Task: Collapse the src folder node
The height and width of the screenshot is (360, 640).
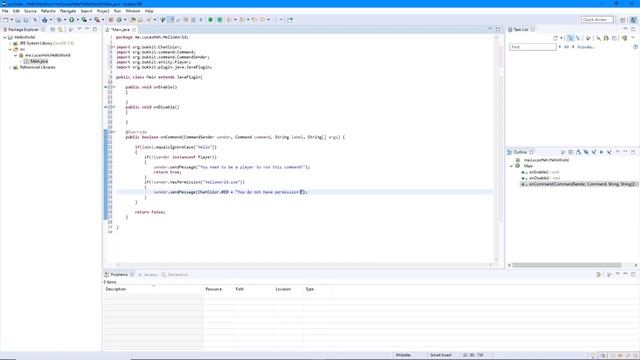Action: point(10,49)
